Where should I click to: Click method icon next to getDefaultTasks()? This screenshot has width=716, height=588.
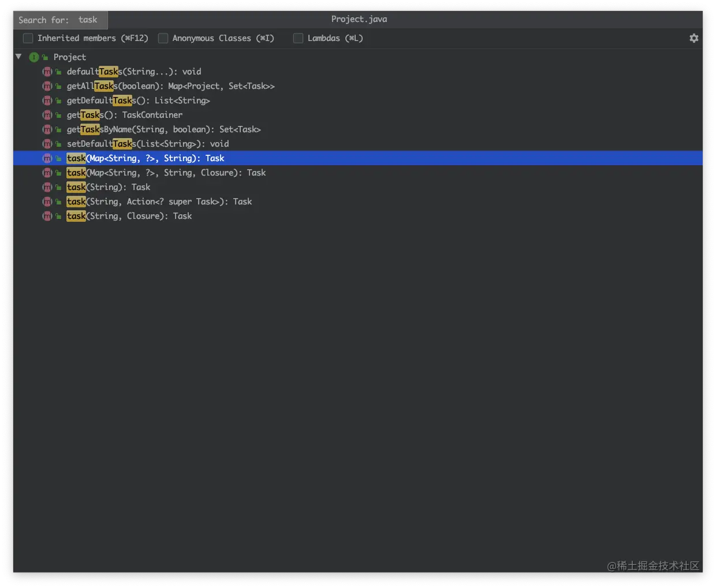click(47, 101)
